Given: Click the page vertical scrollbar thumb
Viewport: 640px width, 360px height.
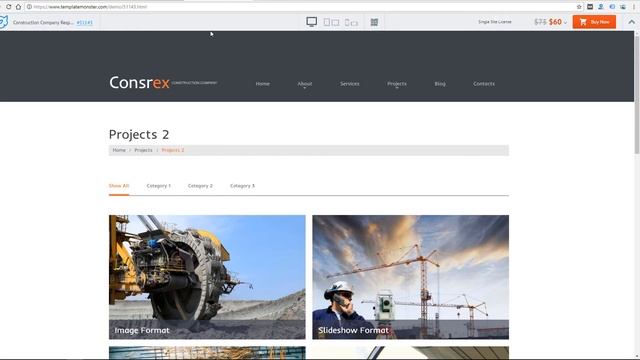Looking at the screenshot, I should [637, 94].
